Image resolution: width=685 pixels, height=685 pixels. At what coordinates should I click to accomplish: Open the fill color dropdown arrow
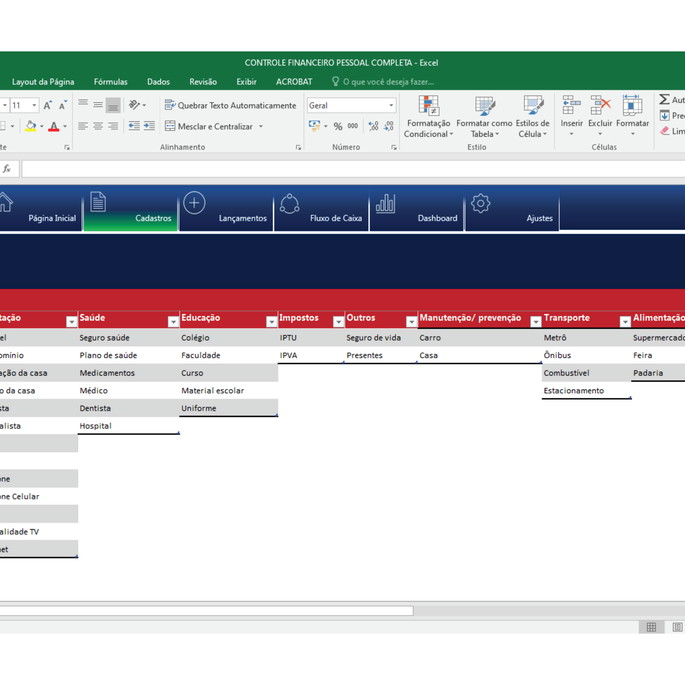click(42, 126)
